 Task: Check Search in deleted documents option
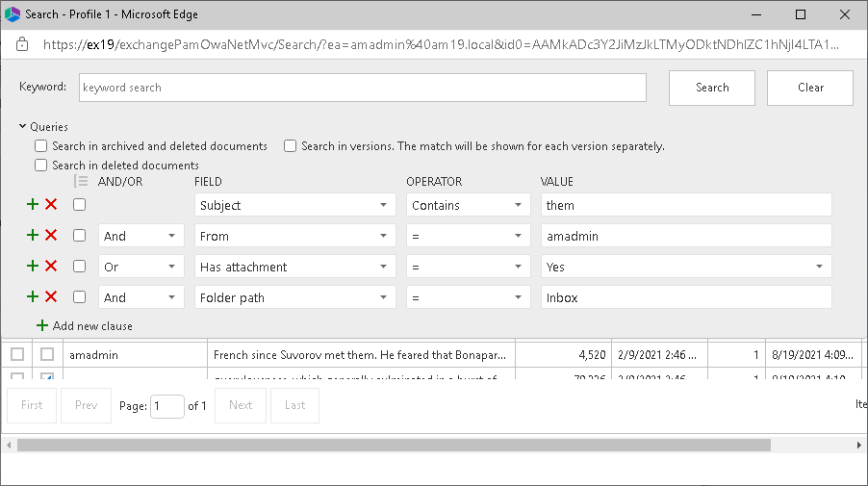[41, 166]
